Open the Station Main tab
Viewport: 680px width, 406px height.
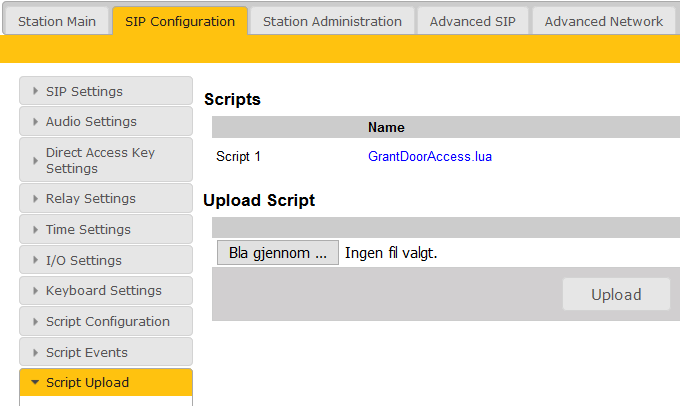point(57,21)
